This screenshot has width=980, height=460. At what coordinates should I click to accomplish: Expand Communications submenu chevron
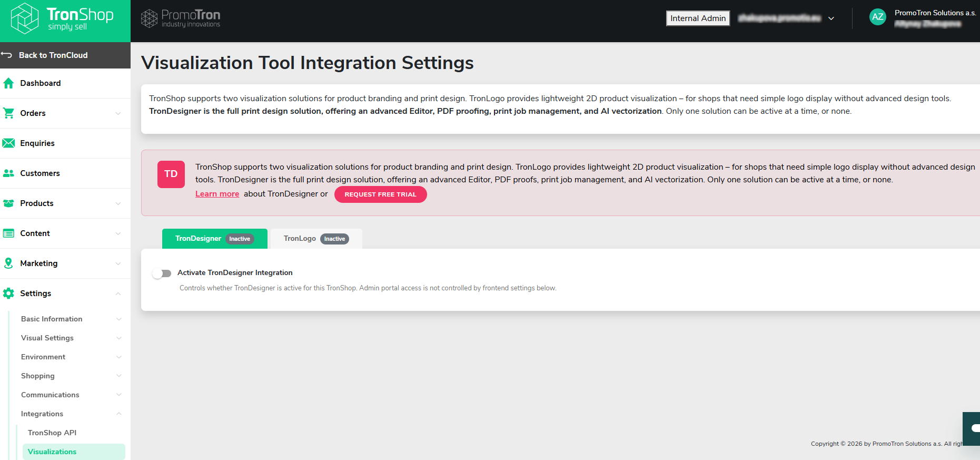pos(119,395)
